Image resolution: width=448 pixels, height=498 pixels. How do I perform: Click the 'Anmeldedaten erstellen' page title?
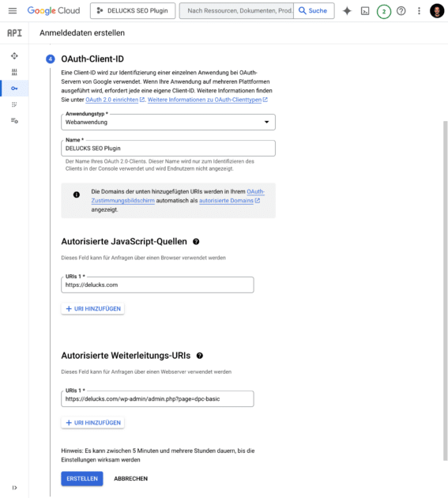[x=82, y=33]
